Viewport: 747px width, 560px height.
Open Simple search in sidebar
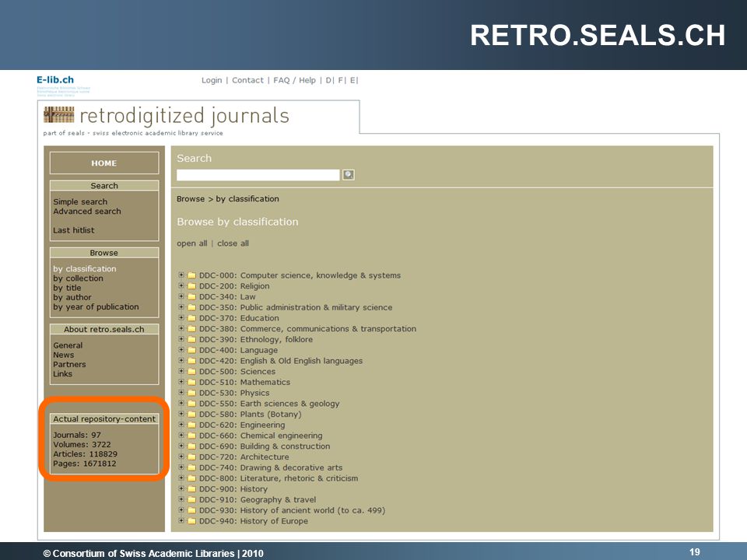tap(80, 201)
